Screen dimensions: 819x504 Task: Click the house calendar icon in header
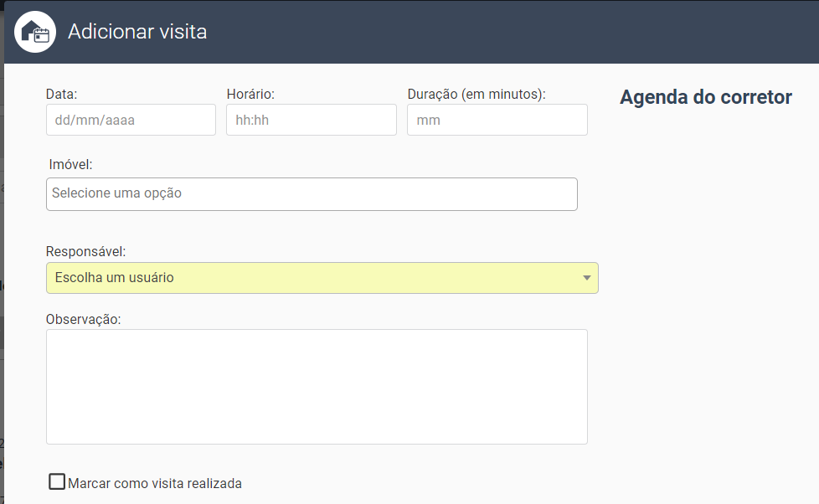(35, 32)
